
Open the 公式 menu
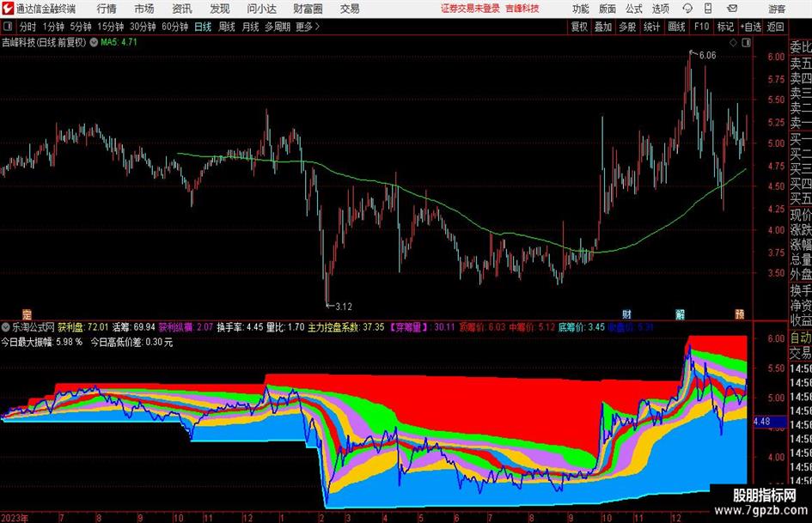pyautogui.click(x=633, y=9)
